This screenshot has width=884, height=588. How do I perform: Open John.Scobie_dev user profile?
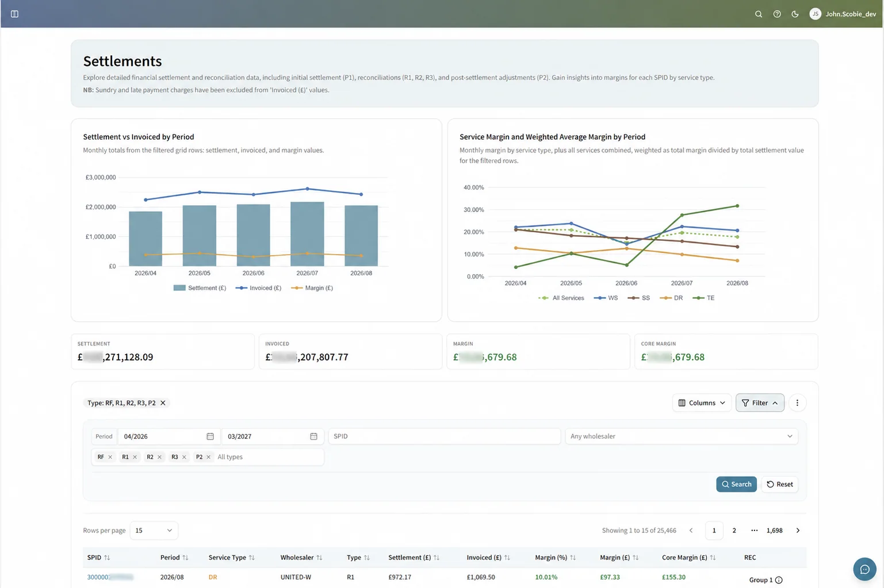coord(843,14)
